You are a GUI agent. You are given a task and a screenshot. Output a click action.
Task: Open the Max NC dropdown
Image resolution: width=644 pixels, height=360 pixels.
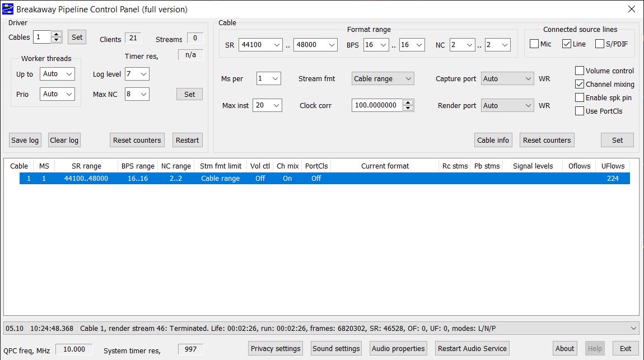[137, 94]
